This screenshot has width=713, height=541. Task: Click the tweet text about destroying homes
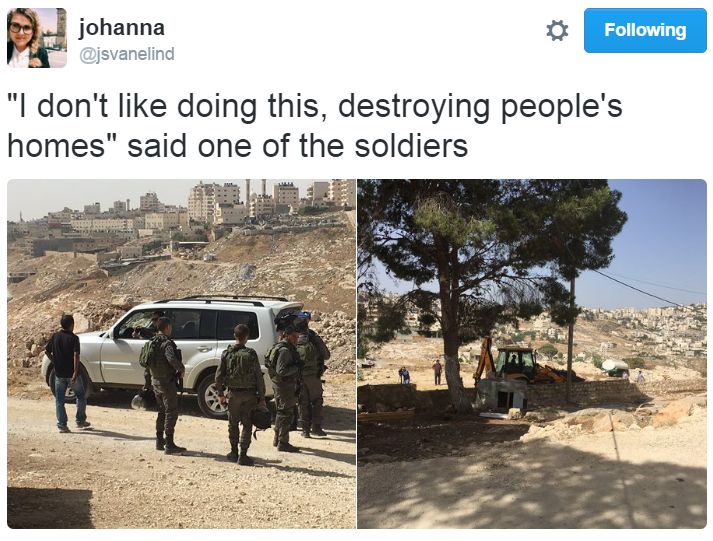(x=315, y=126)
